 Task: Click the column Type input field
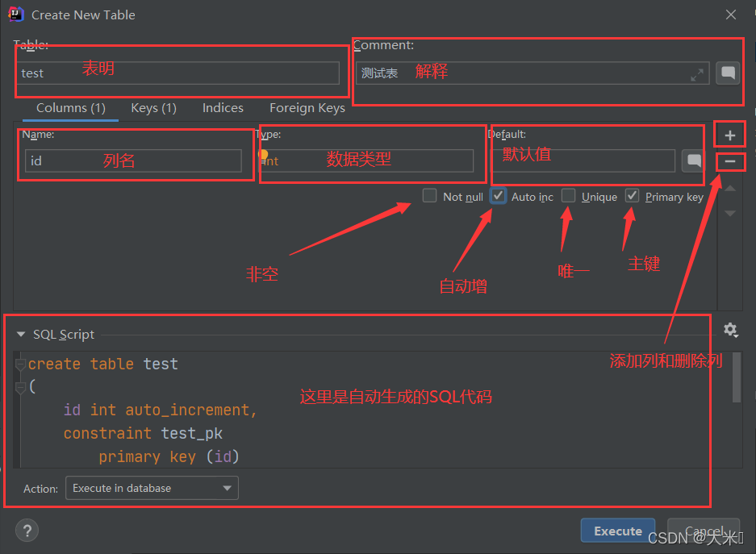click(366, 160)
